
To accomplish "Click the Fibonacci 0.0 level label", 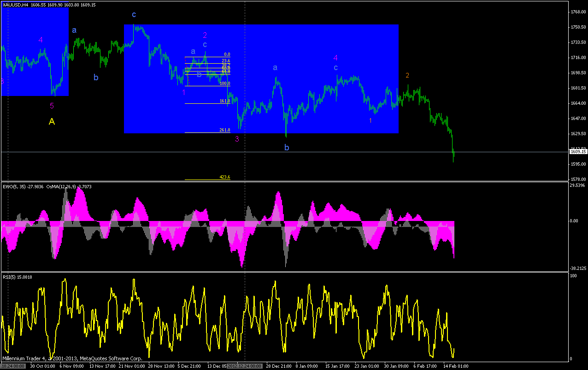I will [227, 54].
